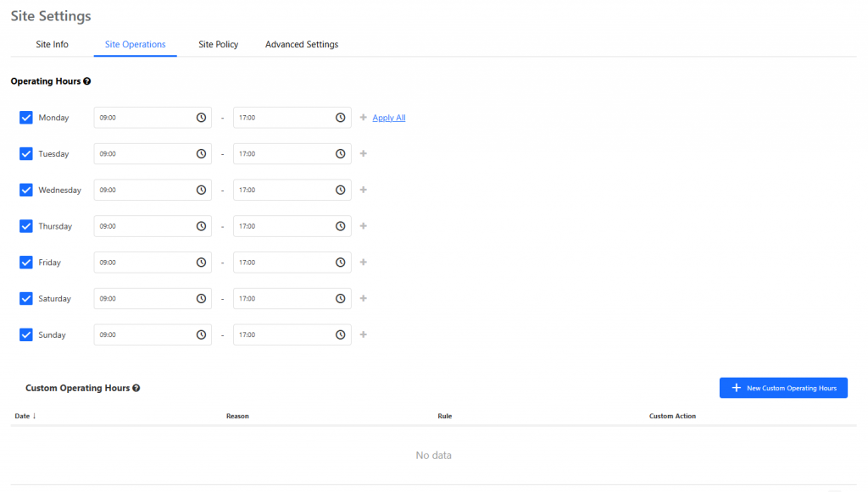Click Friday 17:00 end time field
Screen dimensions: 868x492
[x=292, y=263]
